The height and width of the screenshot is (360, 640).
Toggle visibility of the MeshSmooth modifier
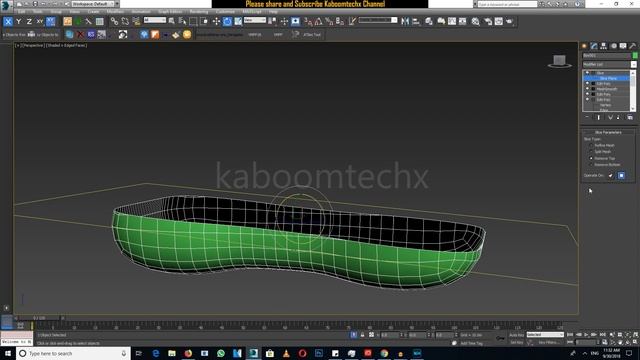click(587, 89)
